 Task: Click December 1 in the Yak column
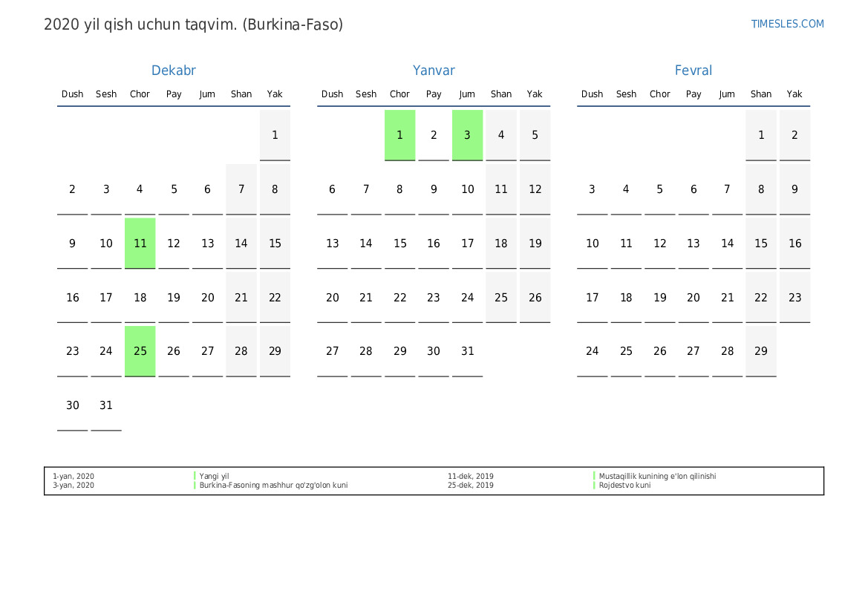tap(275, 135)
